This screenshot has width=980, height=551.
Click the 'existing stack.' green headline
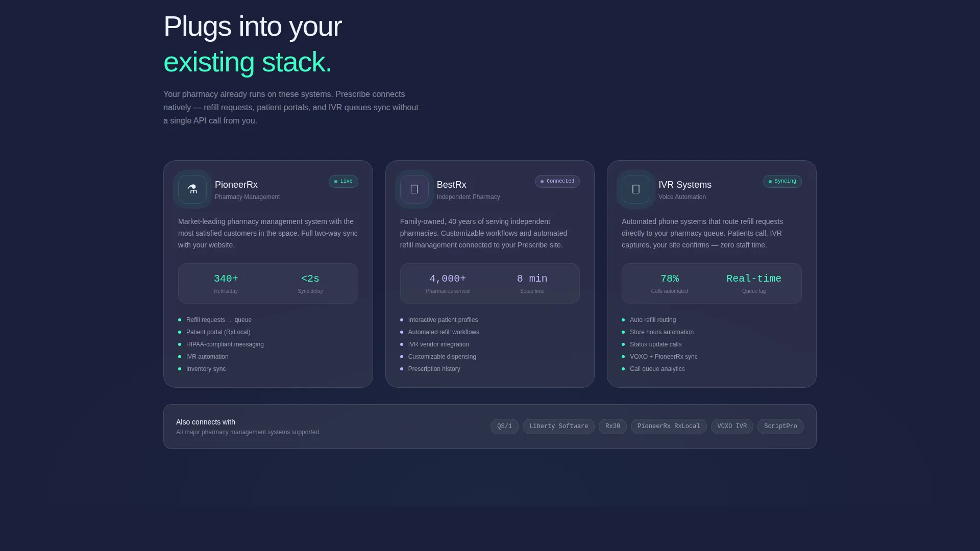pos(248,62)
